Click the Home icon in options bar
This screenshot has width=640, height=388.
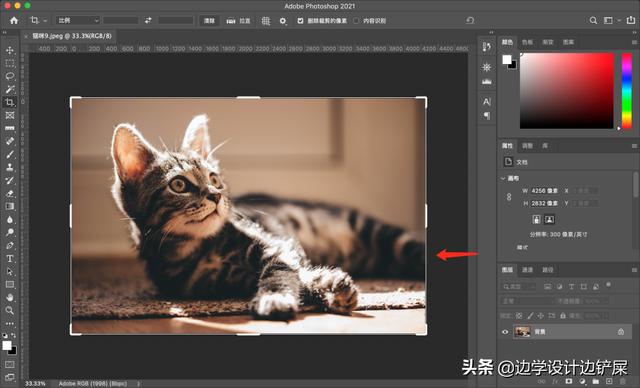point(14,20)
